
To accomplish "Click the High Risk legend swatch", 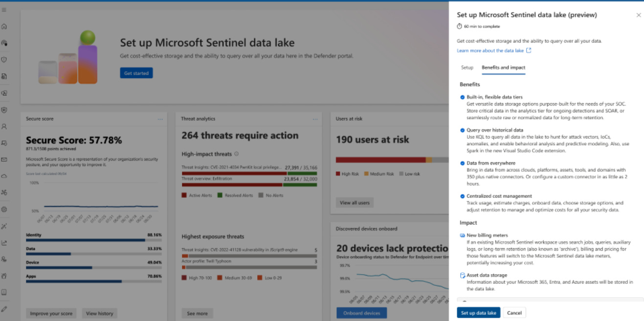I will (338, 173).
